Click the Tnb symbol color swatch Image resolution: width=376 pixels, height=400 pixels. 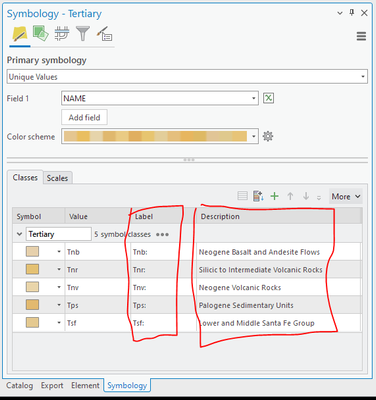32,251
